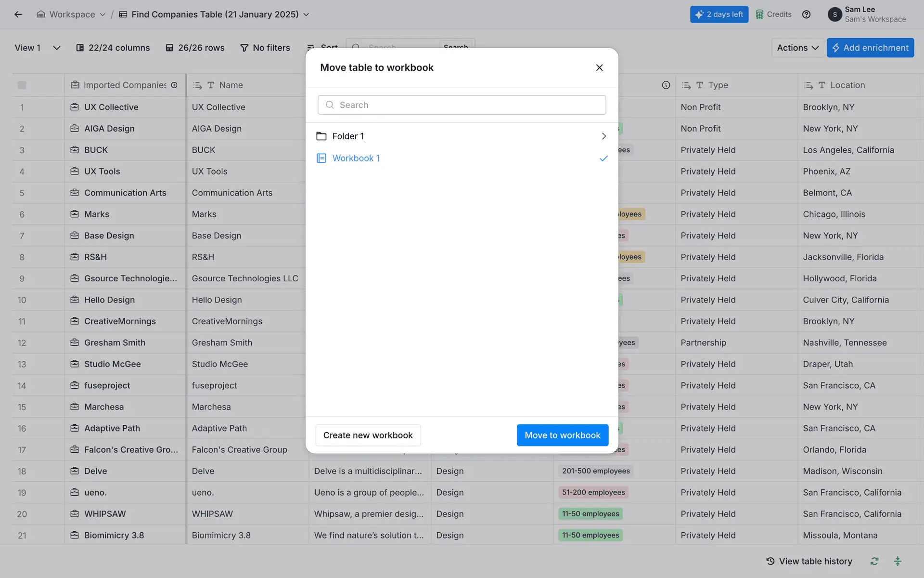Toggle the select all rows checkbox
Viewport: 924px width, 578px height.
22,85
